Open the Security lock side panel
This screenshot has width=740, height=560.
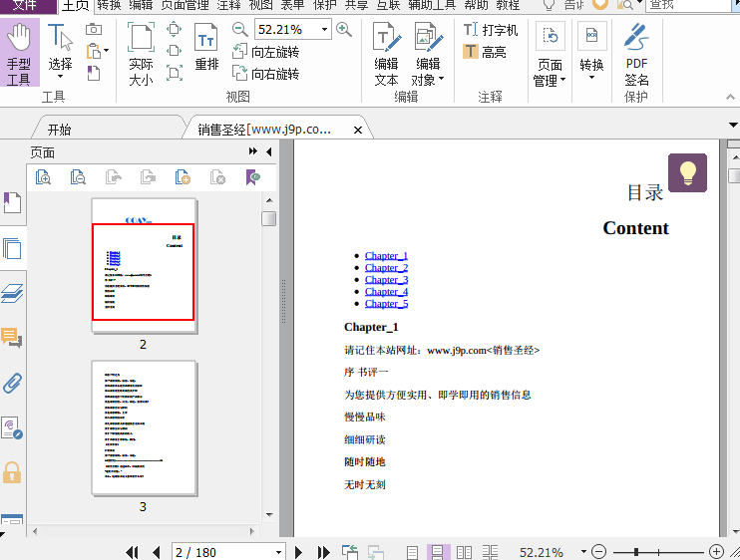coord(12,472)
